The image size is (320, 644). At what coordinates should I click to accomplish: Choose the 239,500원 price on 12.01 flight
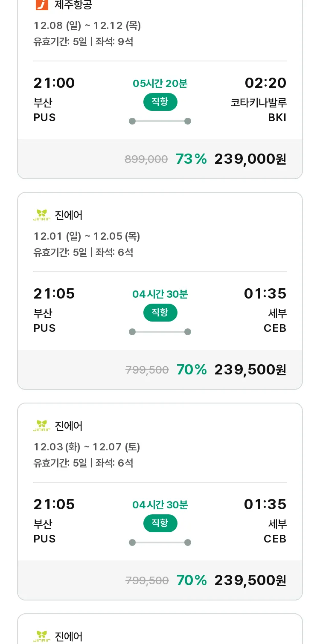[250, 370]
